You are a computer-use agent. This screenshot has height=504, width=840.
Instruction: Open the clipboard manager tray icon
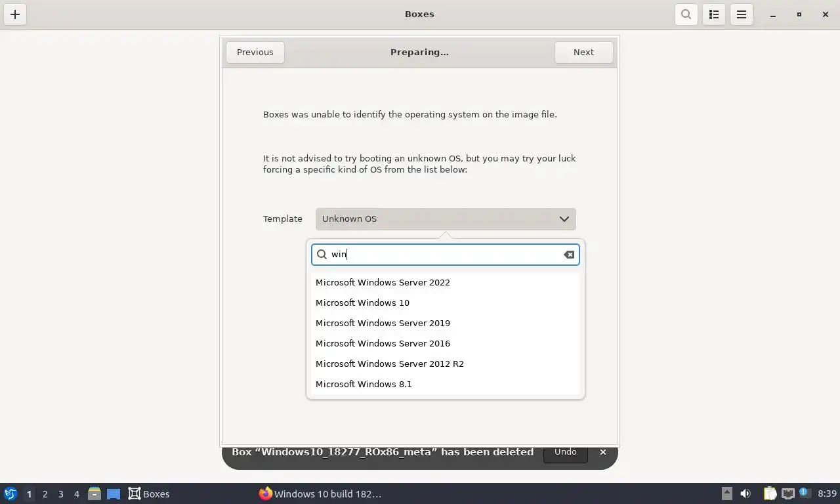770,494
